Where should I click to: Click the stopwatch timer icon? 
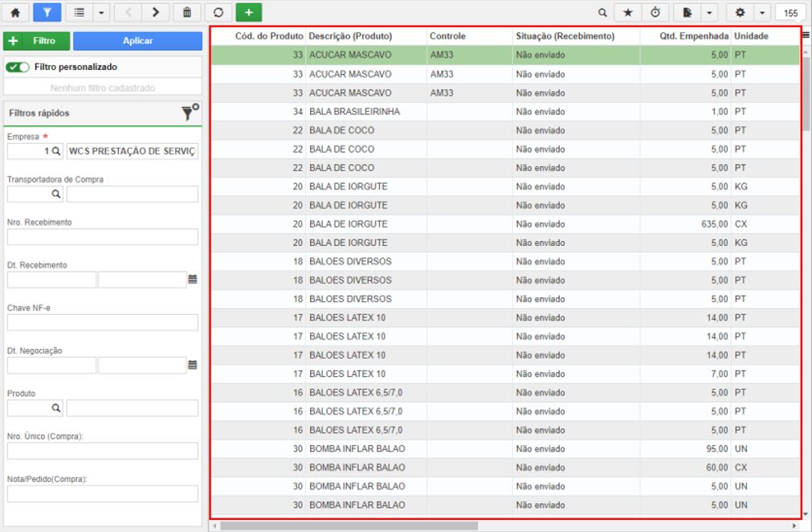coord(655,13)
